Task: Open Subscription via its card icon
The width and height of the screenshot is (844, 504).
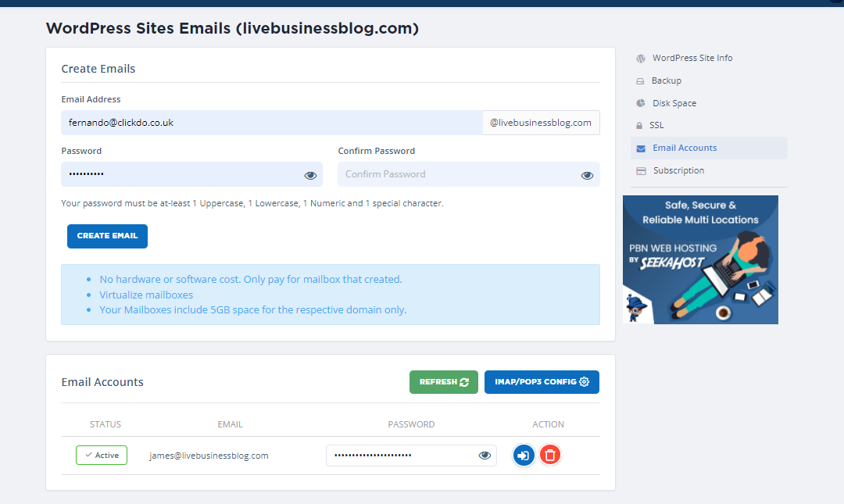Action: tap(641, 170)
